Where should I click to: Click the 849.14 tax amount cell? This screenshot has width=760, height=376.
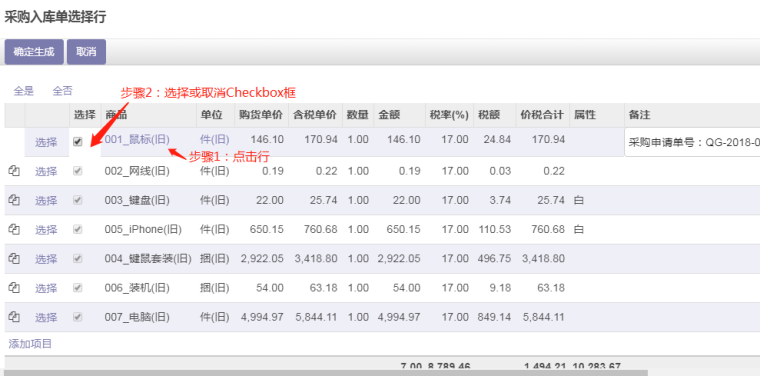[494, 317]
